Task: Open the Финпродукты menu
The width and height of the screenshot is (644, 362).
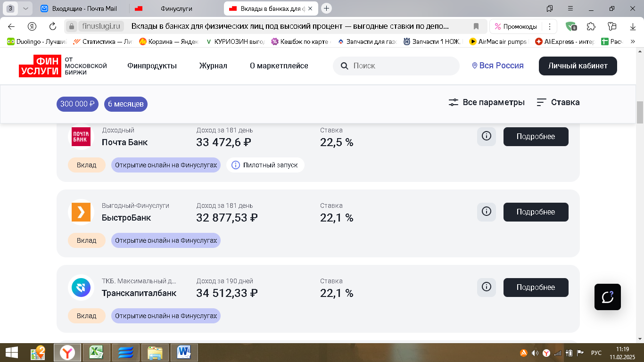Action: tap(152, 66)
